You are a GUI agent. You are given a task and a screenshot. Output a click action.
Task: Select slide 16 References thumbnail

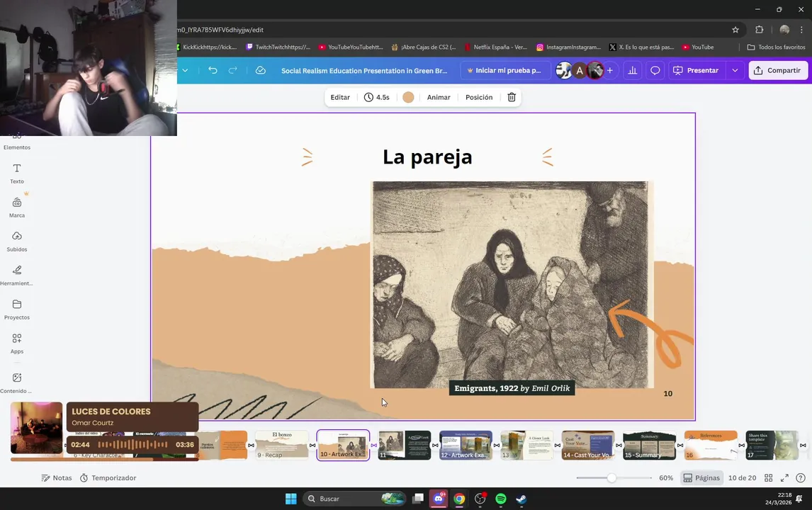(x=711, y=446)
